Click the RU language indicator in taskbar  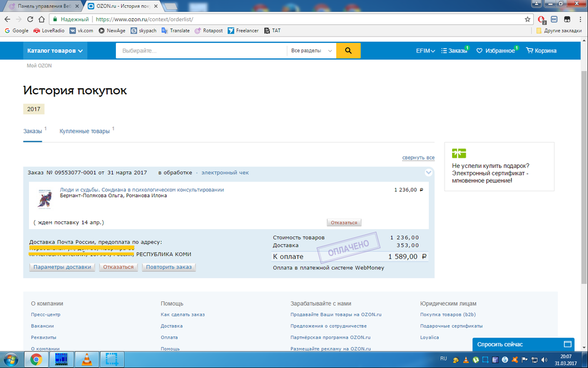443,359
